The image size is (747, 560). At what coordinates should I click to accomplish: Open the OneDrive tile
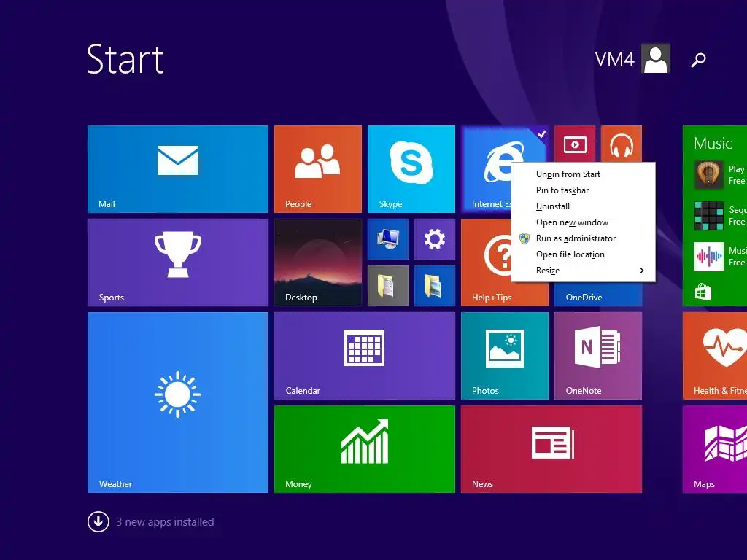pos(598,295)
